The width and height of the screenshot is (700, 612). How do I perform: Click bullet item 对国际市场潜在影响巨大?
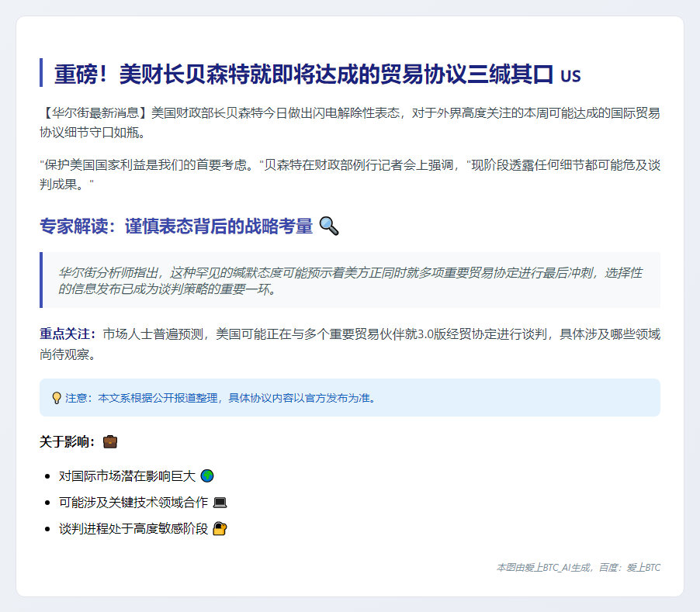(x=127, y=476)
